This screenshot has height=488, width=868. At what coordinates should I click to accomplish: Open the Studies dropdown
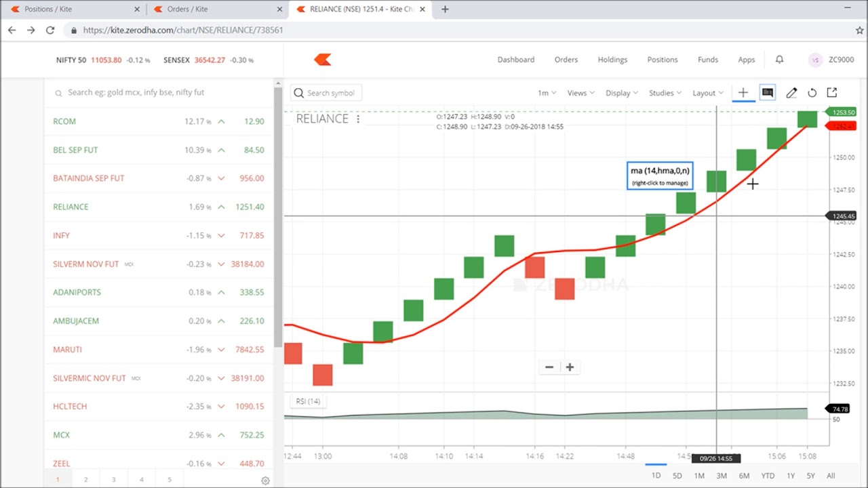coord(665,93)
